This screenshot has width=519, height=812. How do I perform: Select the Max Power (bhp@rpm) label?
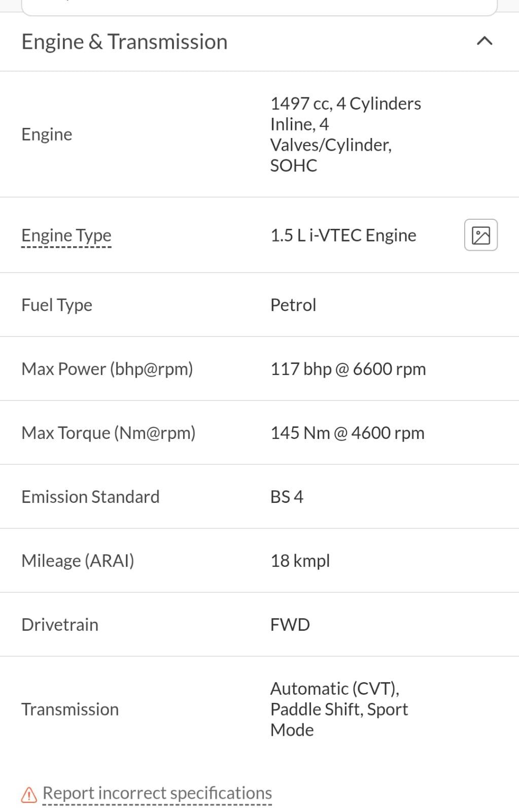pos(107,368)
